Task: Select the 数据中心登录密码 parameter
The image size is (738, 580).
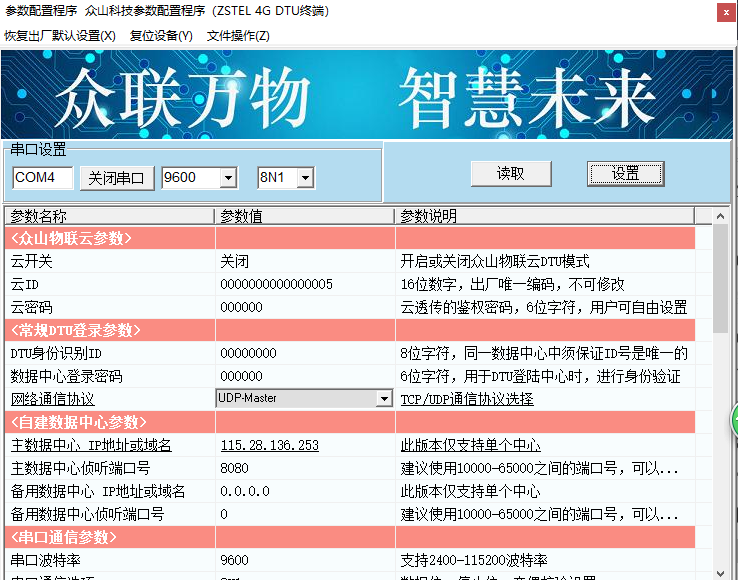Action: pos(66,376)
